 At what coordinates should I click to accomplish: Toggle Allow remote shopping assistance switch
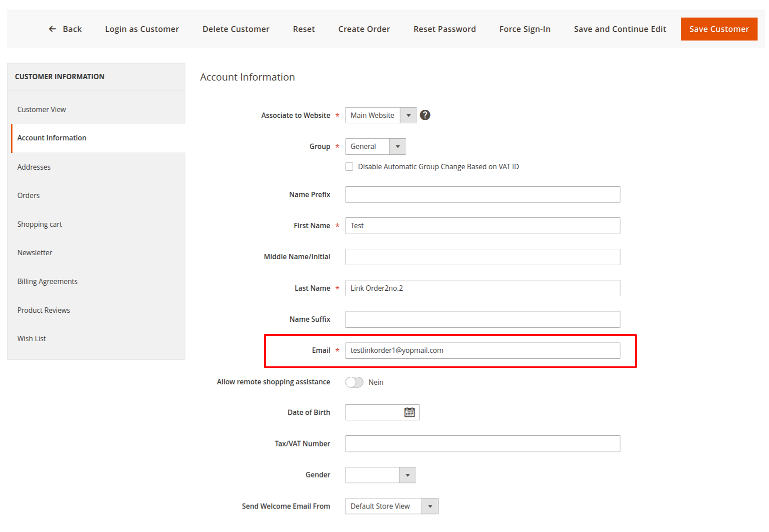coord(354,382)
